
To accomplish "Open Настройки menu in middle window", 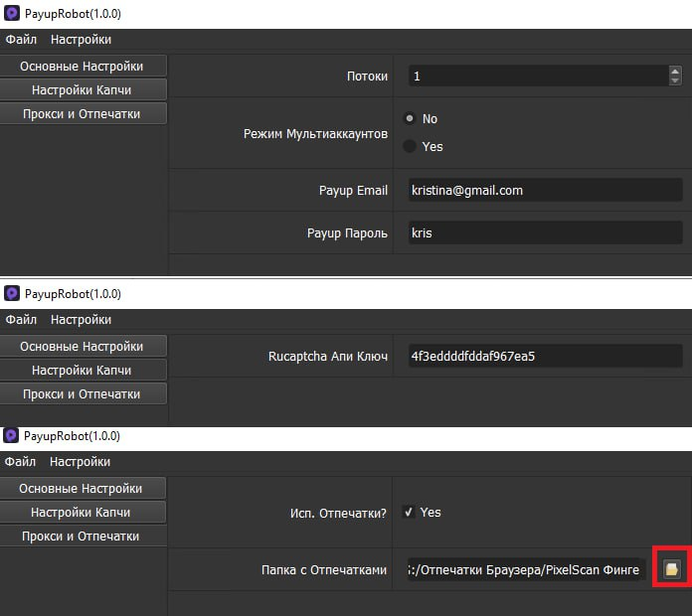I will [81, 319].
